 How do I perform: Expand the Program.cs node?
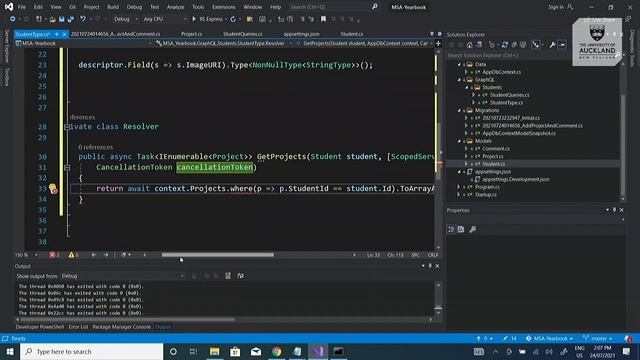coord(459,187)
